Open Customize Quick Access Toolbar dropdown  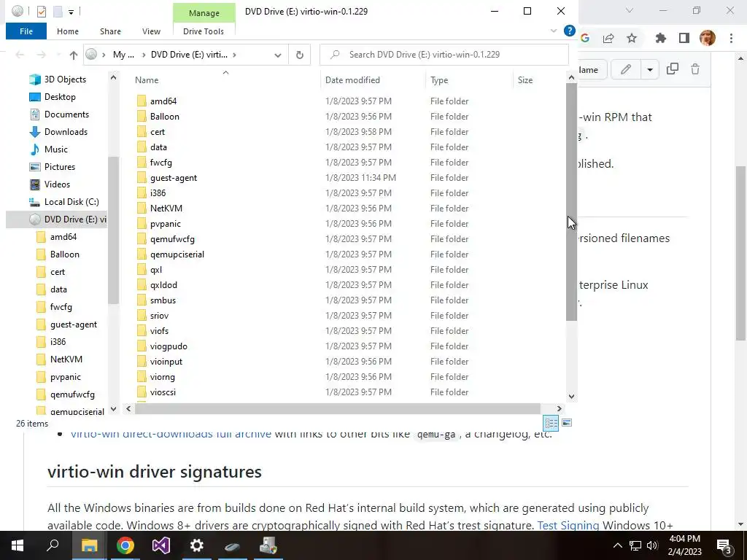[71, 12]
